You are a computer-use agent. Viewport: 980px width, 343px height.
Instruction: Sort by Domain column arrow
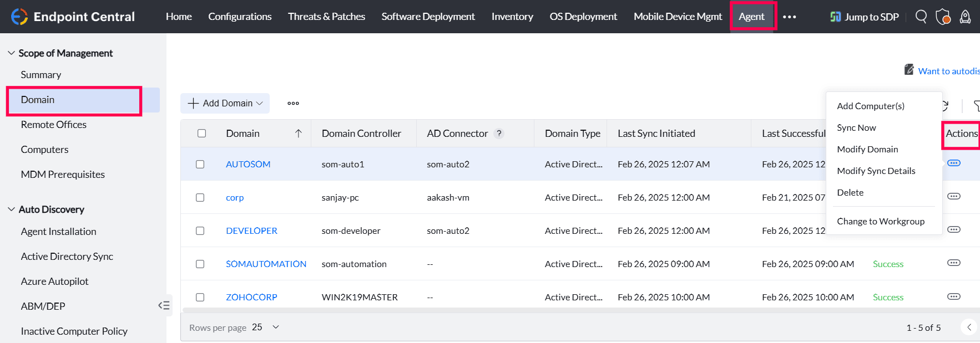[x=299, y=134]
